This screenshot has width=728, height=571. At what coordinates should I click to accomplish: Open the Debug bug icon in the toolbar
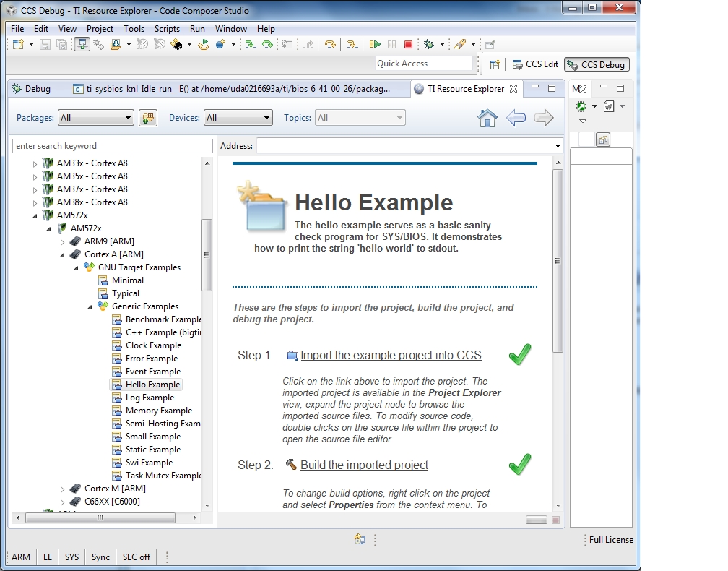[429, 44]
